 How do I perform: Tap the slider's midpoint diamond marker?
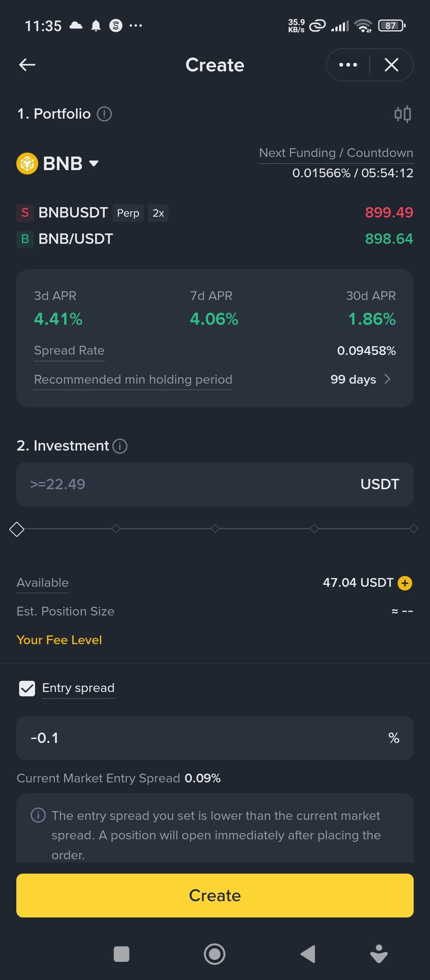(x=215, y=529)
